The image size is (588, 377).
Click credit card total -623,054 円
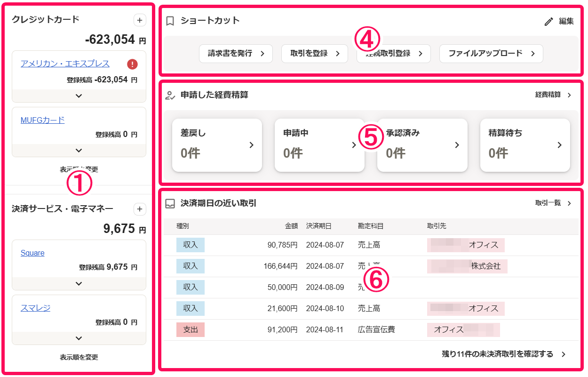point(116,40)
